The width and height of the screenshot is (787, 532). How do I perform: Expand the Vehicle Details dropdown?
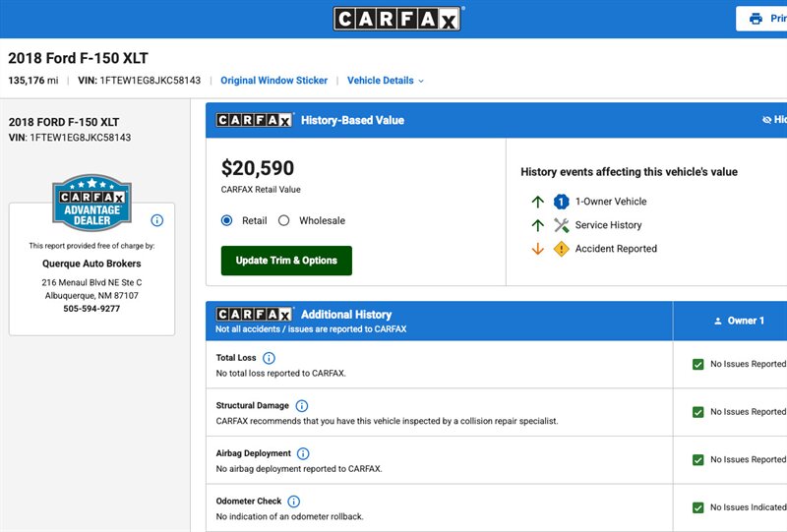pyautogui.click(x=386, y=81)
